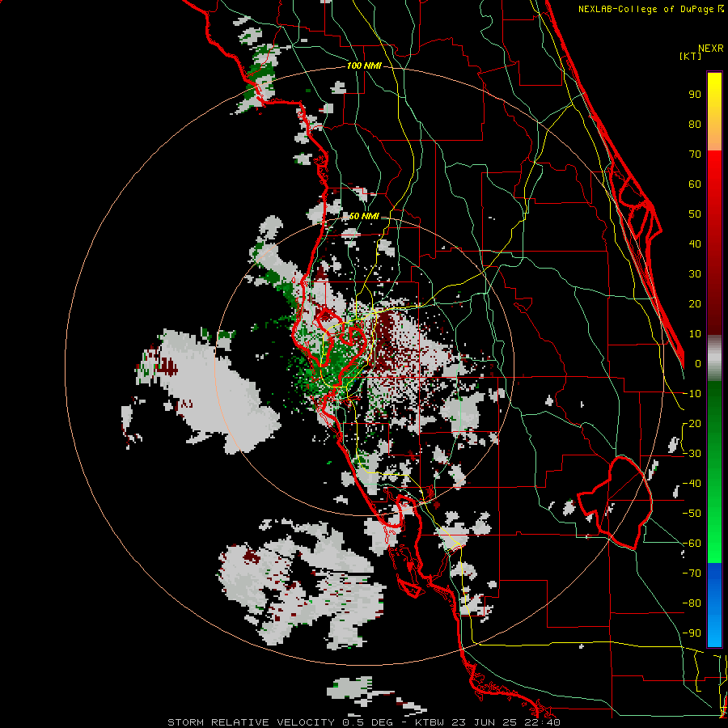Click the -50 knots scale label
The image size is (728, 728).
pos(692,514)
